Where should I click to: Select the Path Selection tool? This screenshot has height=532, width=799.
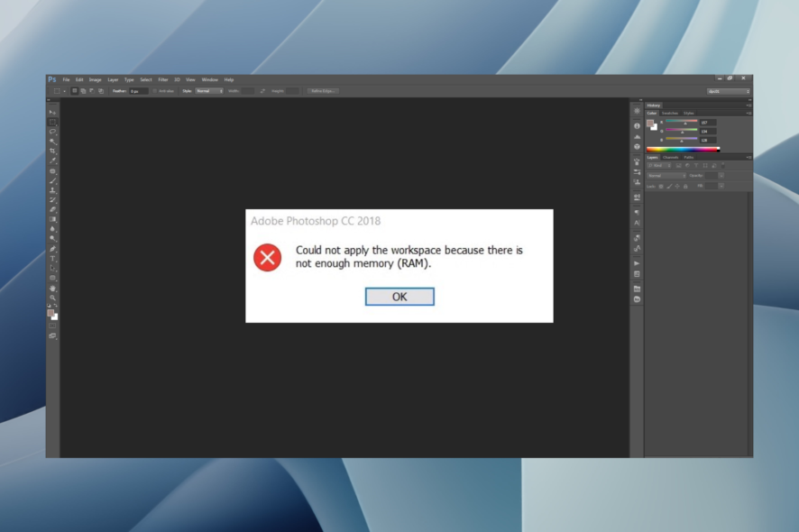pos(52,268)
